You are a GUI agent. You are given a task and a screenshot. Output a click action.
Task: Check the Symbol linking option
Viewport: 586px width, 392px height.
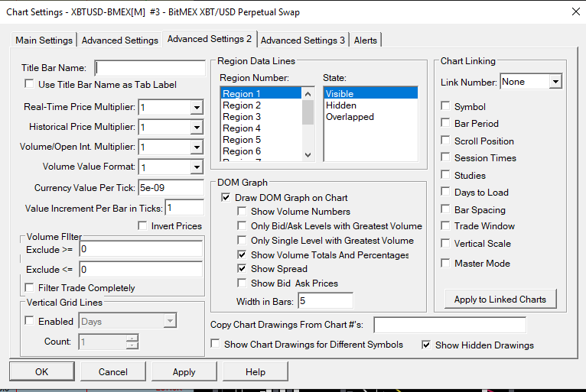point(445,106)
